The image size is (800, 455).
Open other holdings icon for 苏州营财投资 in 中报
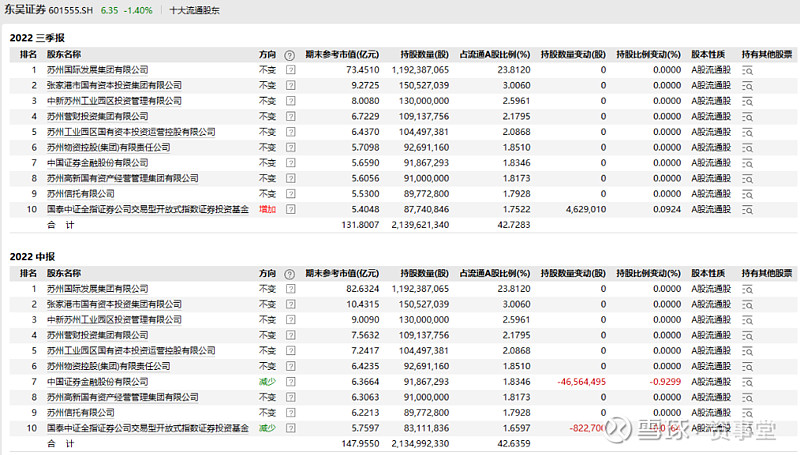coord(747,336)
